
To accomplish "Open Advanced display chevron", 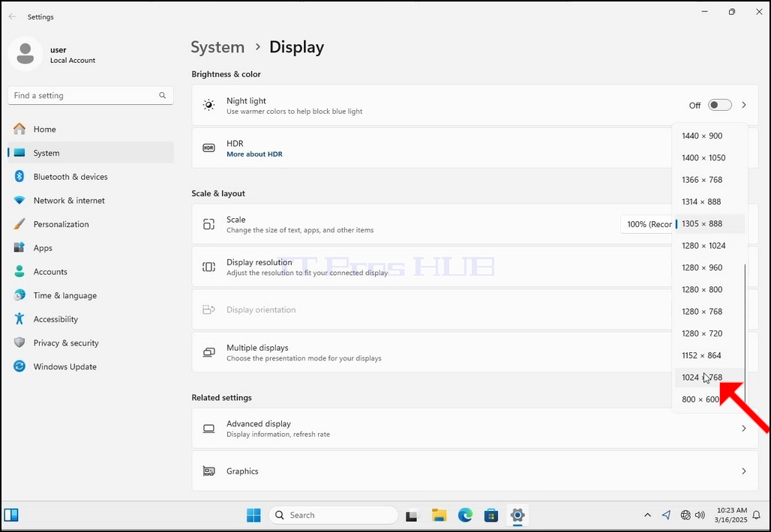I will [744, 429].
